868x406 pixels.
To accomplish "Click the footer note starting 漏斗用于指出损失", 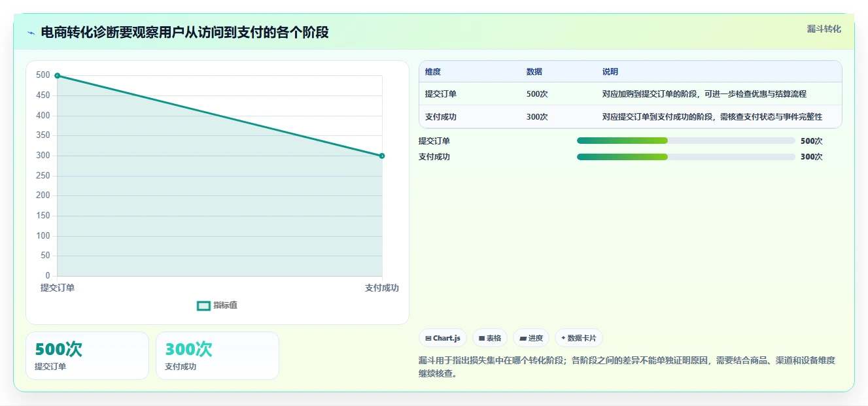I will click(627, 367).
